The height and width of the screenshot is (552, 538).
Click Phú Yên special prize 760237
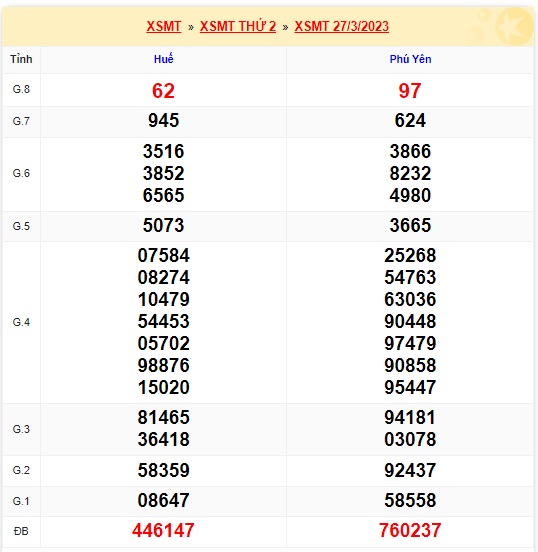click(410, 531)
